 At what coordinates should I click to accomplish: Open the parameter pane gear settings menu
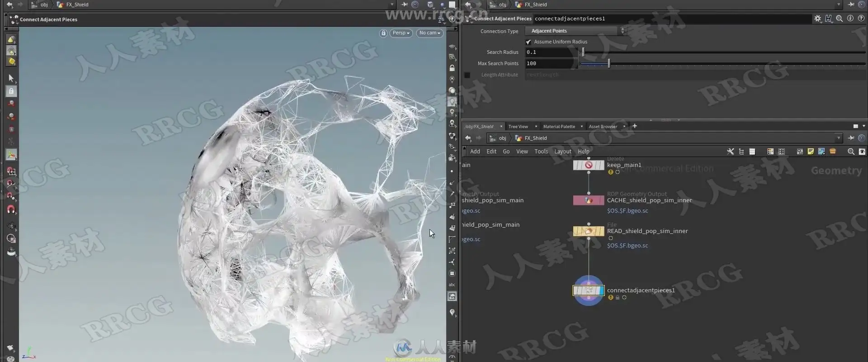[817, 19]
